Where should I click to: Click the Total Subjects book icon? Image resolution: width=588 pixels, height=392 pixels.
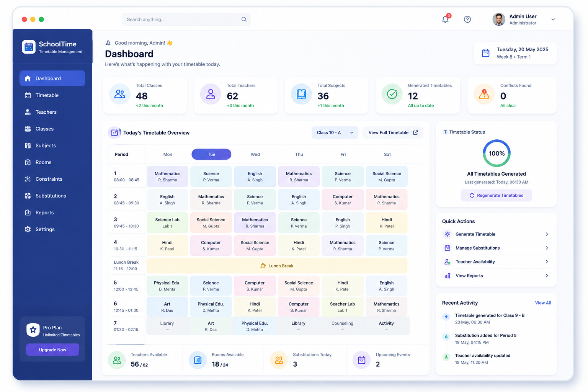301,94
